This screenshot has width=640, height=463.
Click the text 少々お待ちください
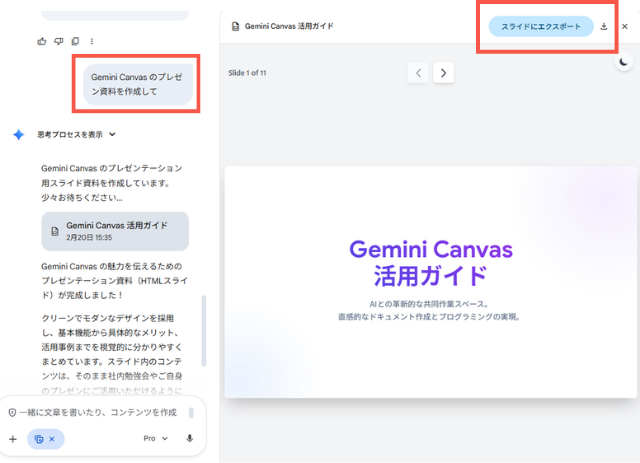[x=82, y=198]
